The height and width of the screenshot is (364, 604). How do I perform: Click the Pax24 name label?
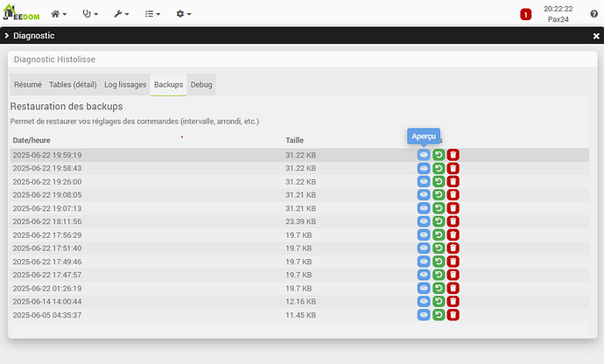558,19
